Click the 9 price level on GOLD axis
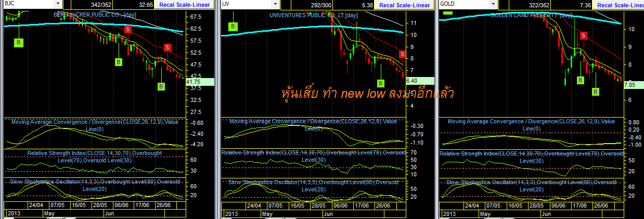Image resolution: width=644 pixels, height=219 pixels. [629, 46]
